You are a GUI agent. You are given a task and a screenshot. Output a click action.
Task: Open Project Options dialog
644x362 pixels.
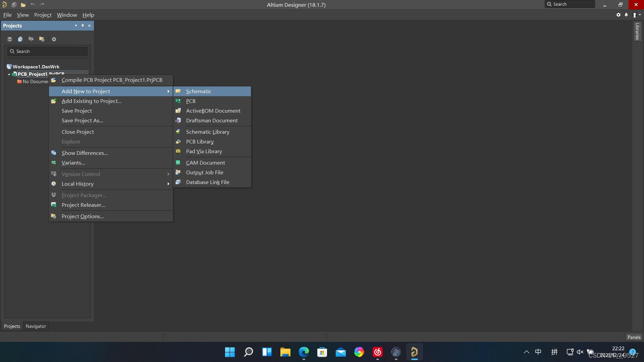pos(83,216)
